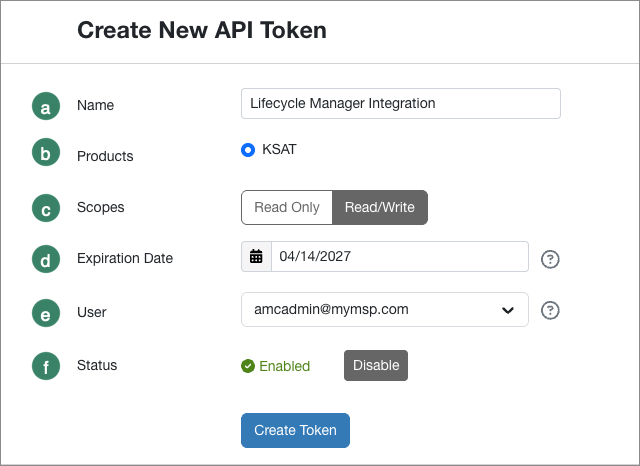Select the KSAT product radio button
Viewport: 640px width, 466px height.
click(x=248, y=150)
